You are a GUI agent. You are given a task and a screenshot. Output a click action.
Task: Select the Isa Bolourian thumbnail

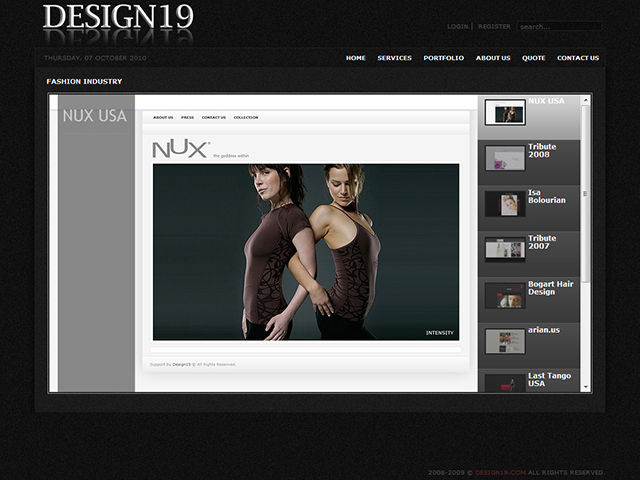(505, 204)
